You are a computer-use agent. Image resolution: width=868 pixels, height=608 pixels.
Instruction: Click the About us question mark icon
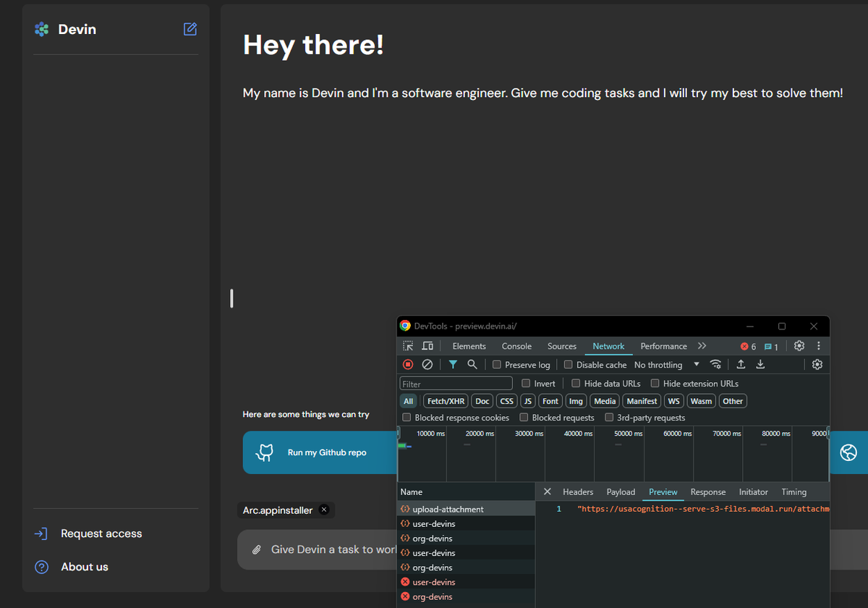41,567
